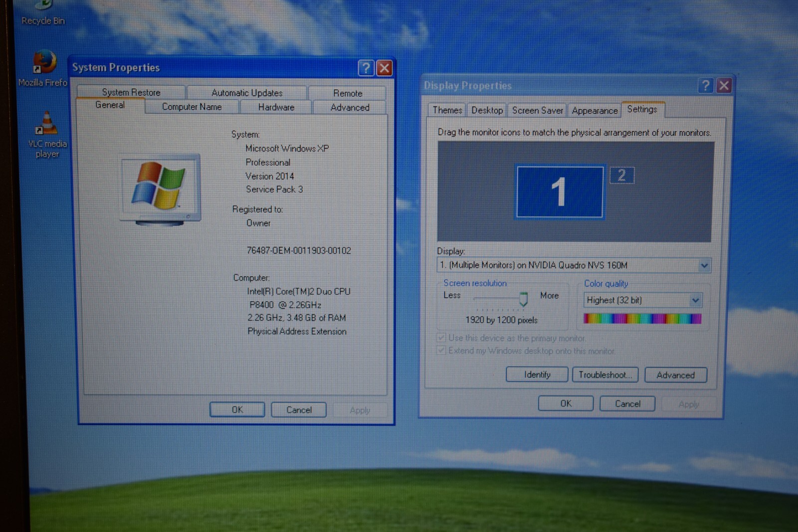Image resolution: width=798 pixels, height=532 pixels.
Task: Switch to the Automatic Updates tab
Action: pos(247,93)
